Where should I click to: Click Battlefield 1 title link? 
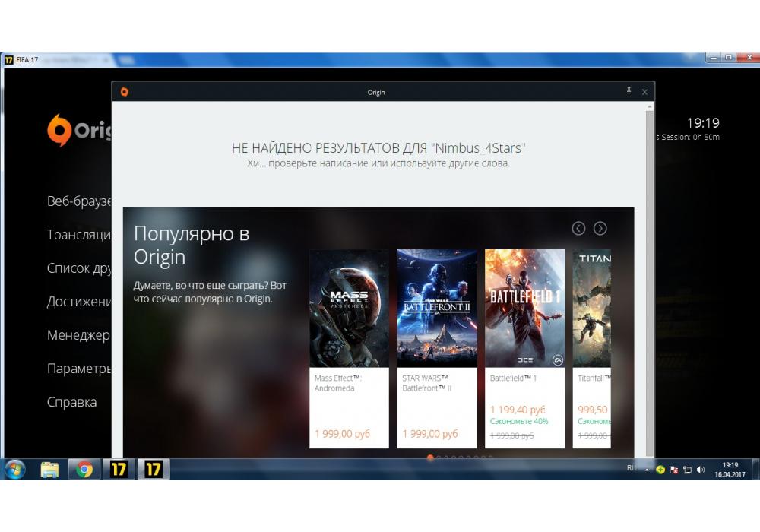(x=513, y=378)
